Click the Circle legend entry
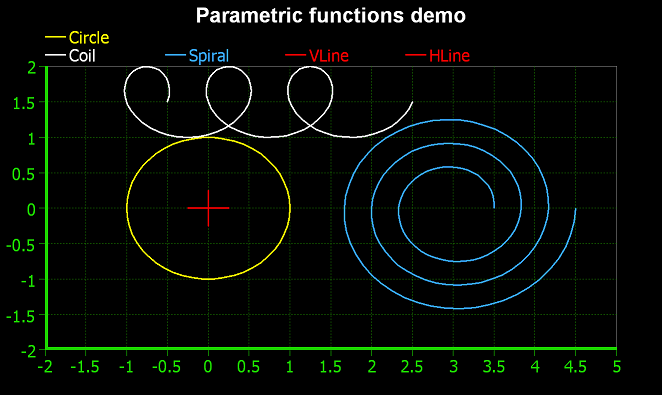 (x=77, y=38)
